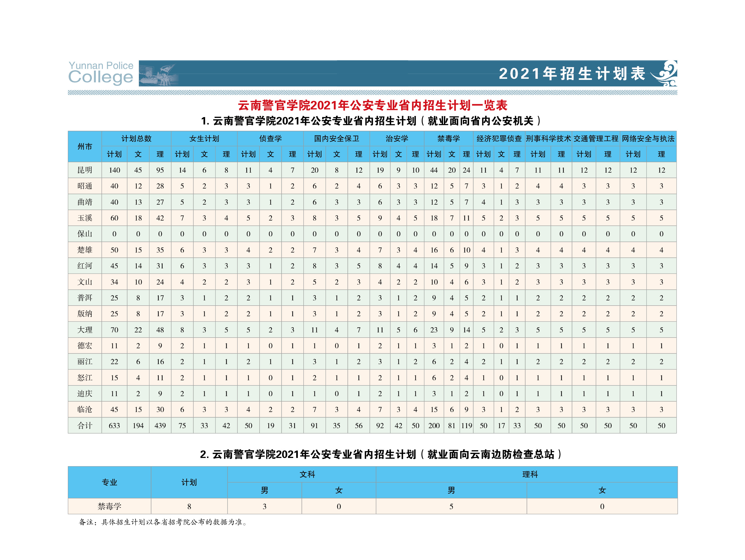Click the 女生计划 header cell
Viewport: 745px width, 560px height.
click(x=204, y=138)
